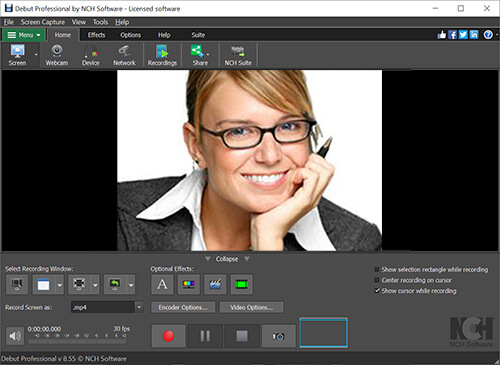The image size is (500, 365).
Task: Open the Twitter share icon
Action: point(463,35)
